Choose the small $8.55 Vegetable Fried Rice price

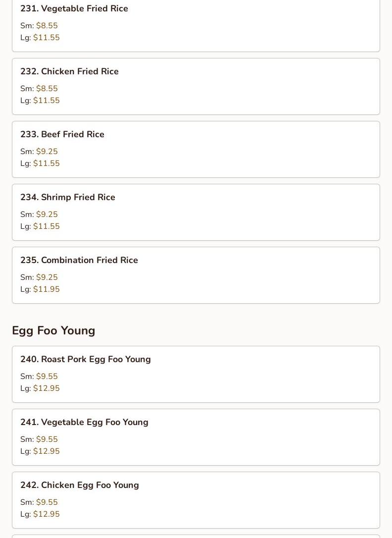click(47, 26)
